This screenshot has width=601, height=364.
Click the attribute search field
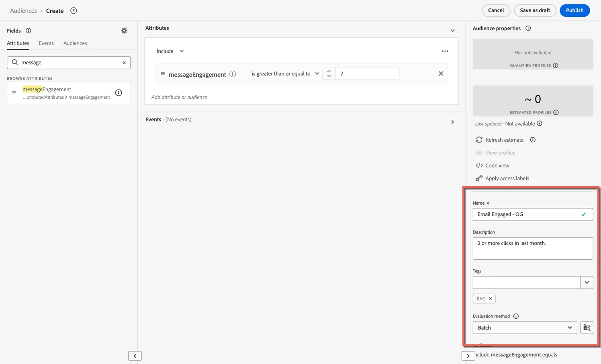tap(69, 63)
